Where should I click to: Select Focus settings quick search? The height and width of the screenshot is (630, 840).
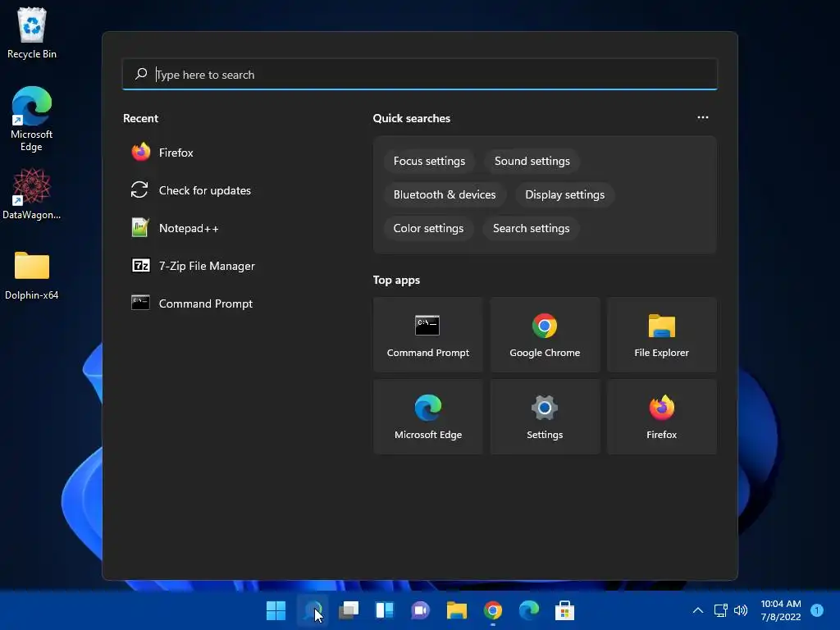click(429, 162)
